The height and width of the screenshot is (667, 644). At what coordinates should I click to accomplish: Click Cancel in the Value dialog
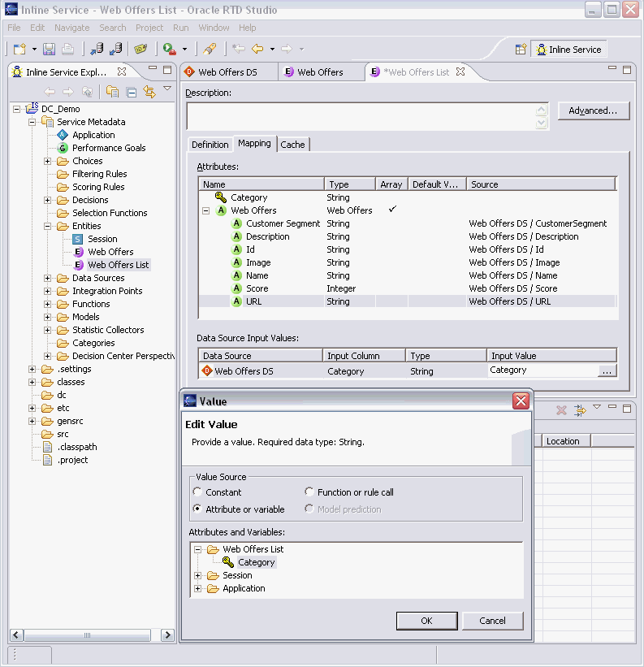pos(492,621)
